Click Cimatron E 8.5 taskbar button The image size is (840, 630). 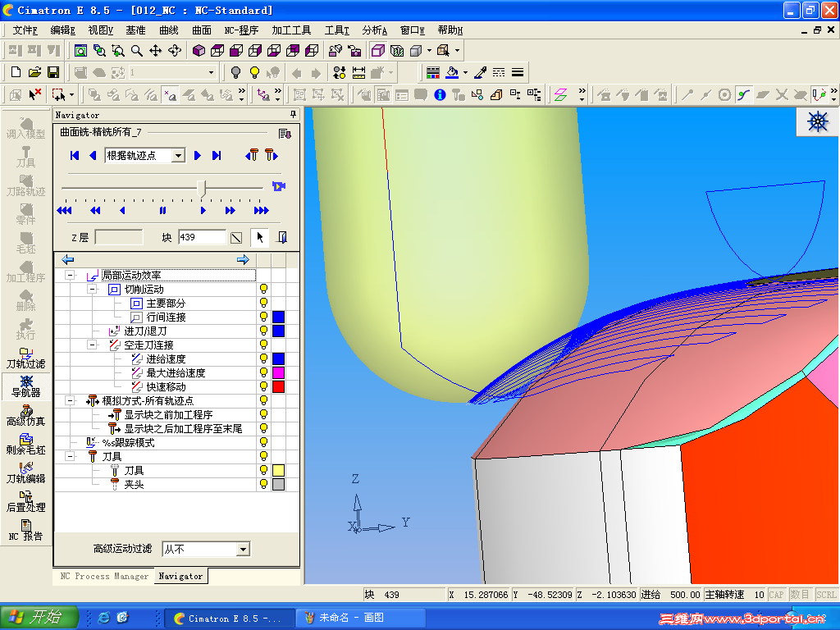229,619
